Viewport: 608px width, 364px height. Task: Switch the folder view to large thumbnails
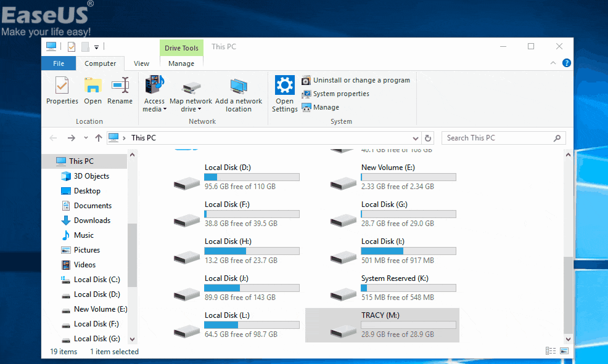pyautogui.click(x=564, y=350)
